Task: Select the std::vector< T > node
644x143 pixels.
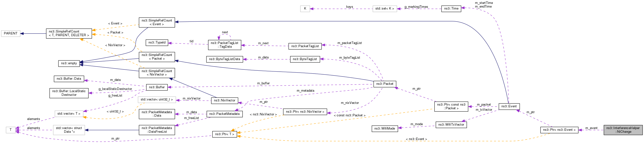Action: click(x=69, y=114)
